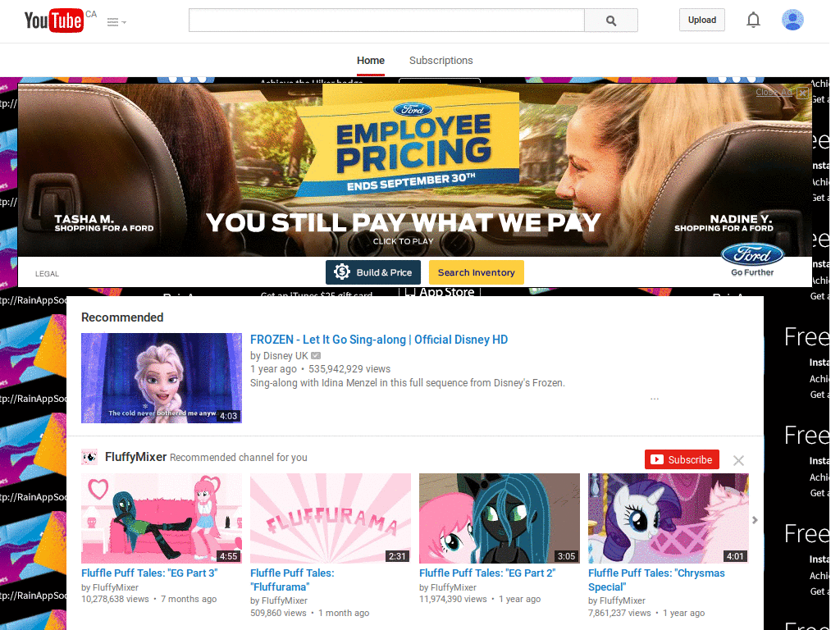The width and height of the screenshot is (840, 630).
Task: Open FROZEN - Let It Go Sing-along title
Action: 379,340
